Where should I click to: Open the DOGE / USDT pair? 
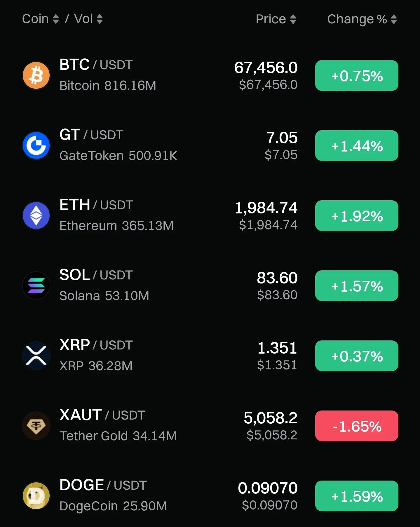point(103,485)
